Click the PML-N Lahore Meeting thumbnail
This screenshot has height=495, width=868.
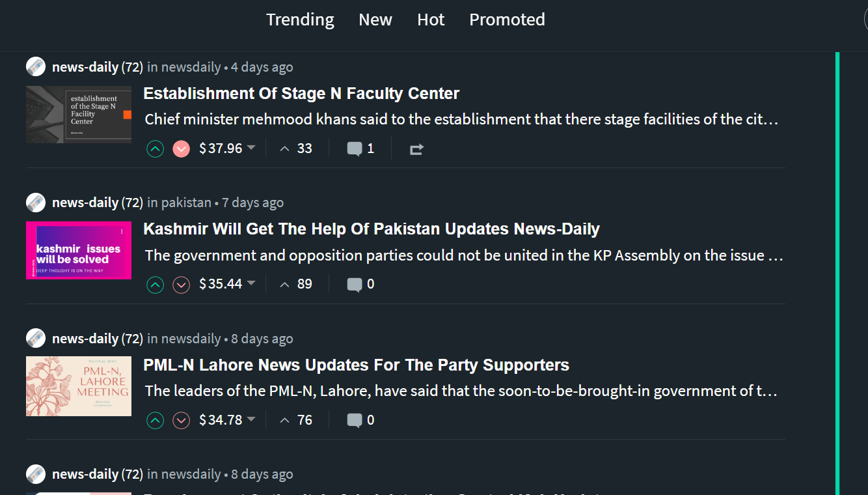pyautogui.click(x=78, y=386)
